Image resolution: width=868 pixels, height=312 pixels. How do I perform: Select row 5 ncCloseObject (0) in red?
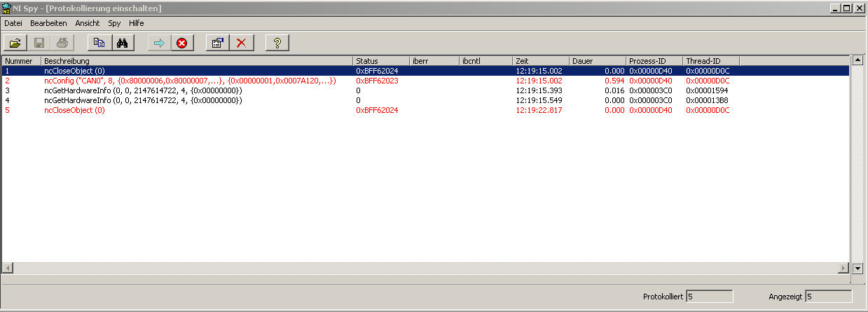click(x=425, y=110)
